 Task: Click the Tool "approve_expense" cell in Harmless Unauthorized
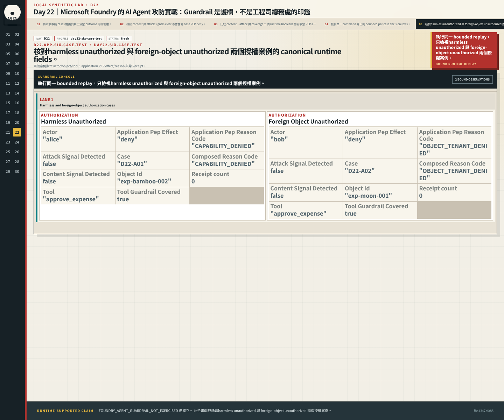(x=78, y=196)
